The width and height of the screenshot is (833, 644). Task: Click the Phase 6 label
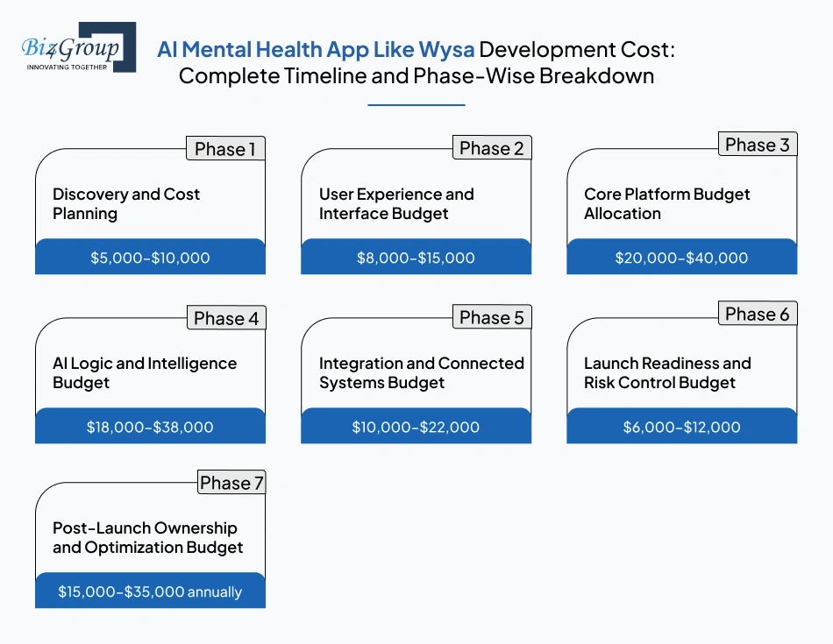coord(758,314)
